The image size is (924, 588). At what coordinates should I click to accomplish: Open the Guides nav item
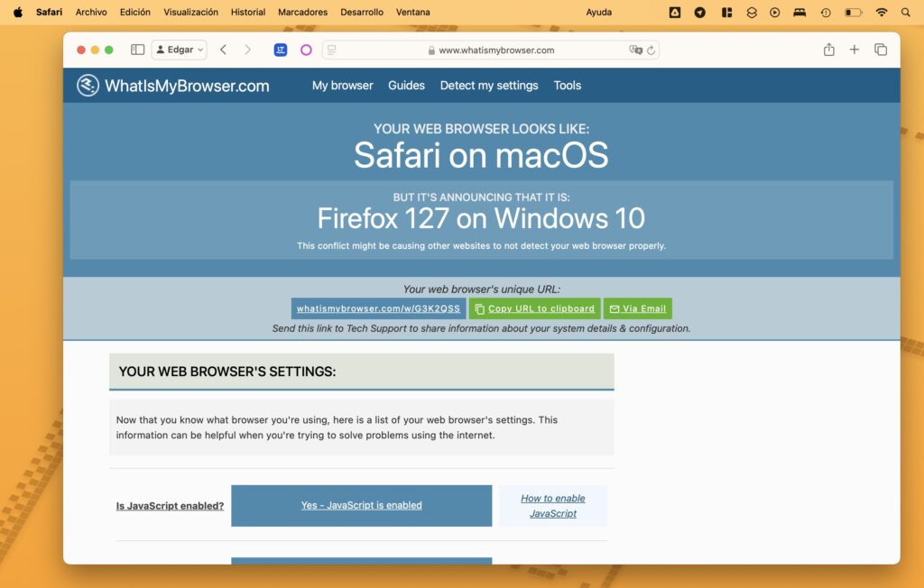[406, 86]
